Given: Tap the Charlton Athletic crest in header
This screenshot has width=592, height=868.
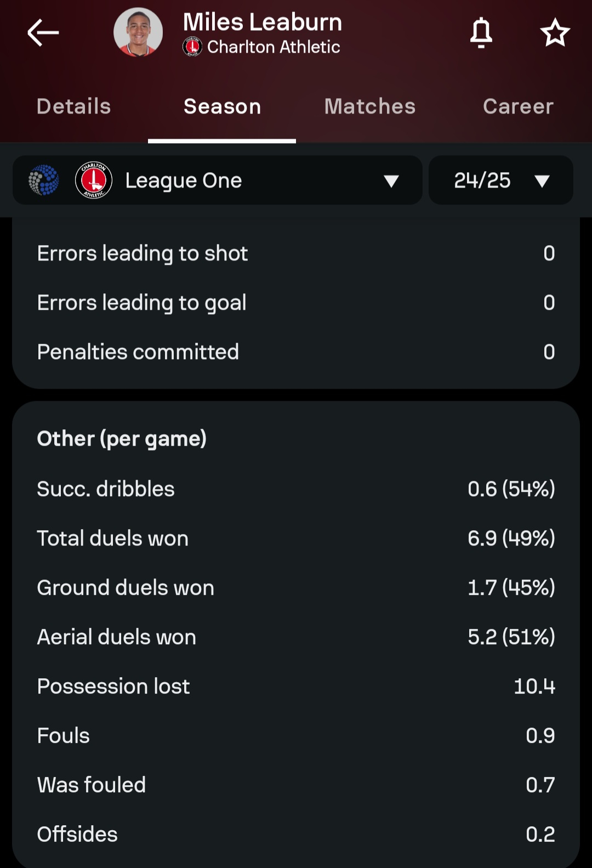Looking at the screenshot, I should click(192, 47).
